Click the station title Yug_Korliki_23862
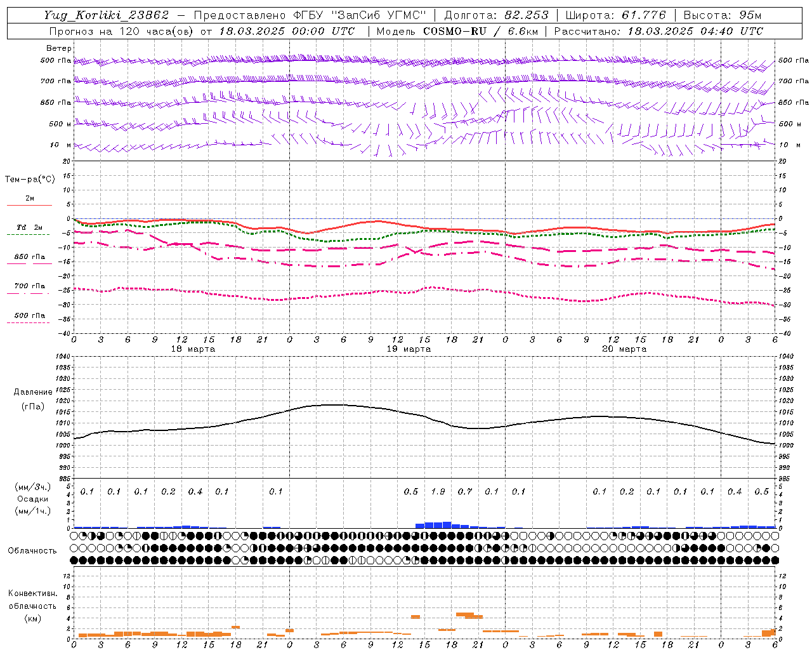The height and width of the screenshot is (650, 812). click(107, 15)
